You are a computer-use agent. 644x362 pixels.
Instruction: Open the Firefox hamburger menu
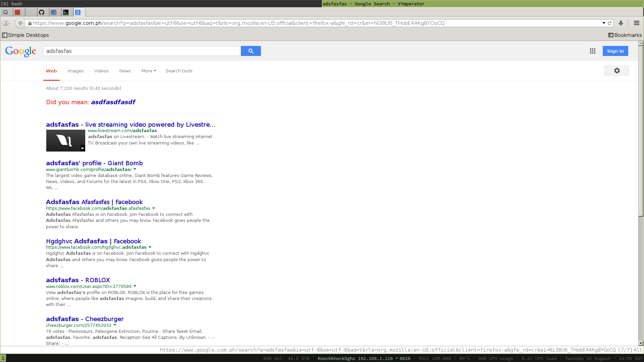[x=637, y=23]
